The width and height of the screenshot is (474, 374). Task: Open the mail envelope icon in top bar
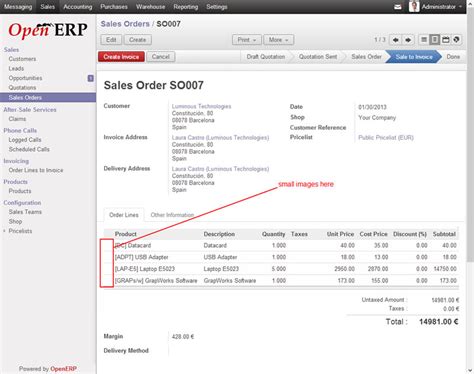coord(398,7)
